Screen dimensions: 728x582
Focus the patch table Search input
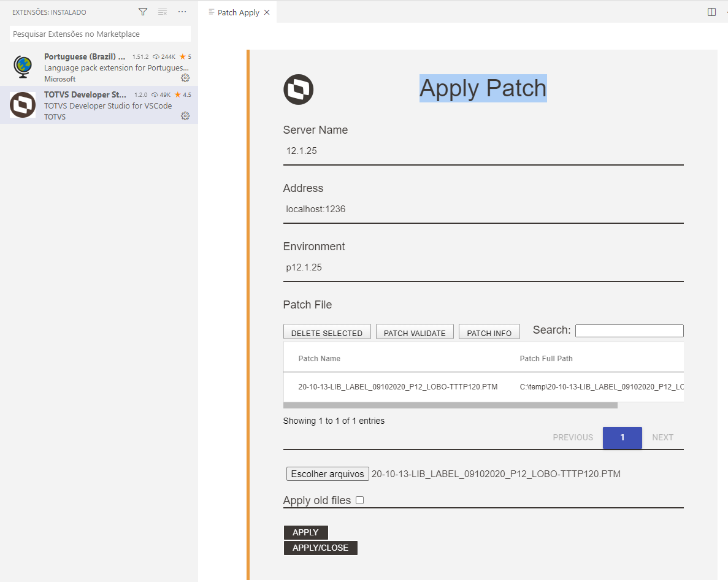coord(630,331)
